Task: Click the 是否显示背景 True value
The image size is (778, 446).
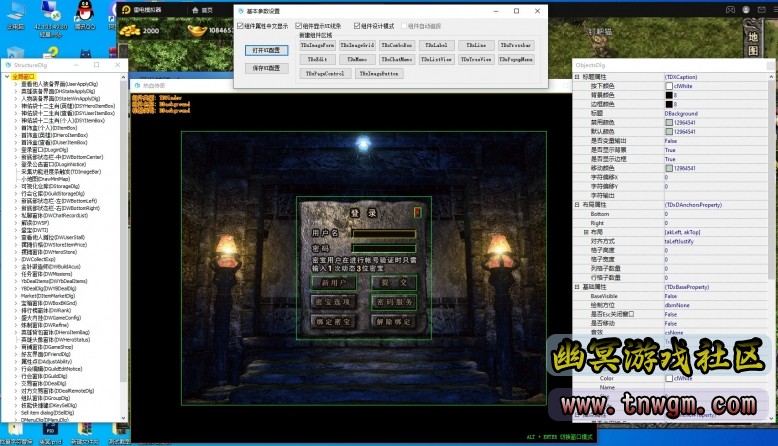Action: pyautogui.click(x=716, y=150)
